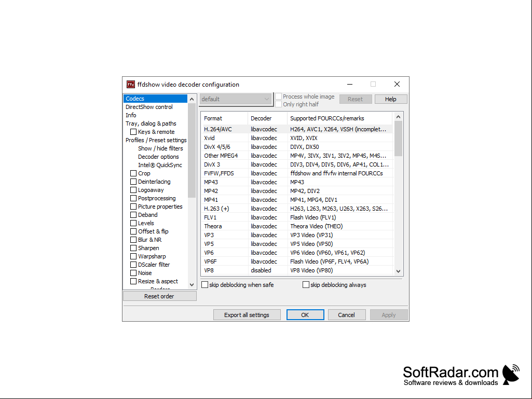Sort by Format column header
Image resolution: width=532 pixels, height=399 pixels.
[224, 118]
